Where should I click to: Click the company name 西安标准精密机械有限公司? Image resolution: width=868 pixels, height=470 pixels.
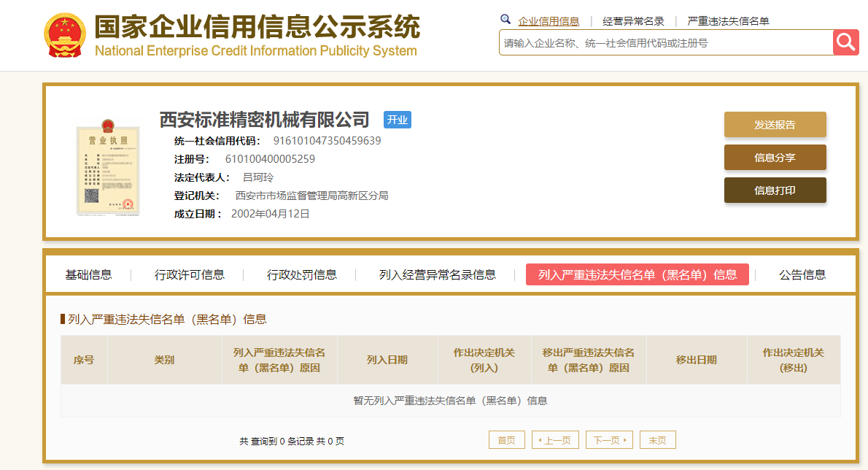coord(265,120)
